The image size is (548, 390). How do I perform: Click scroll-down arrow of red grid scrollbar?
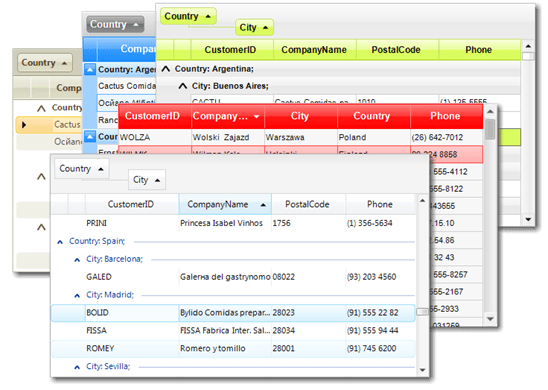coord(490,319)
